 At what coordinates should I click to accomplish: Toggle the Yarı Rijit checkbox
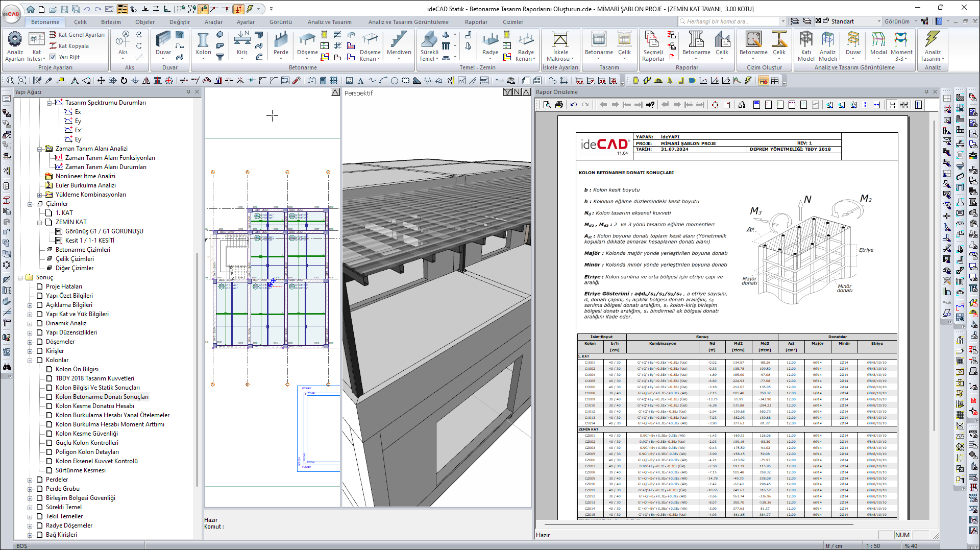pyautogui.click(x=53, y=57)
